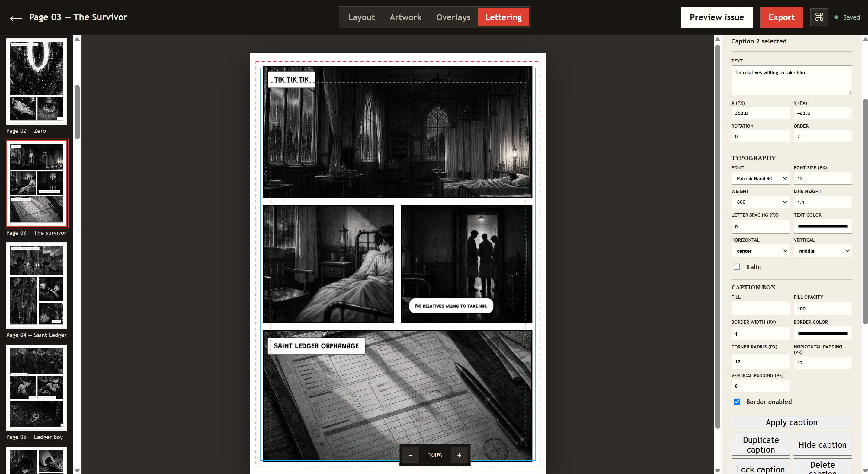Switch to the Artwork tab

tap(405, 17)
